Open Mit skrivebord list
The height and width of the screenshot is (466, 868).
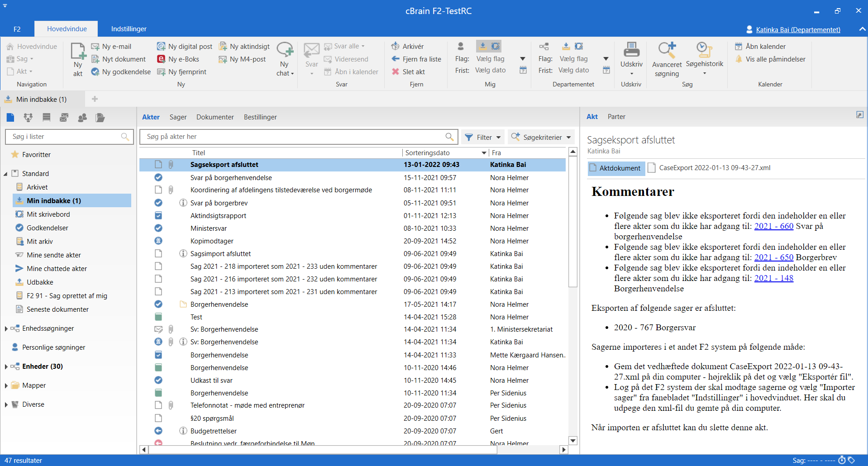click(48, 214)
